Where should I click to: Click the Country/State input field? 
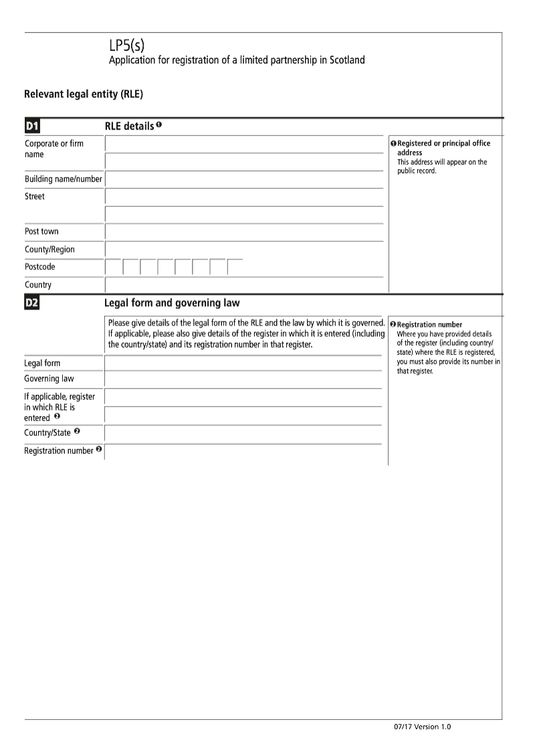243,434
